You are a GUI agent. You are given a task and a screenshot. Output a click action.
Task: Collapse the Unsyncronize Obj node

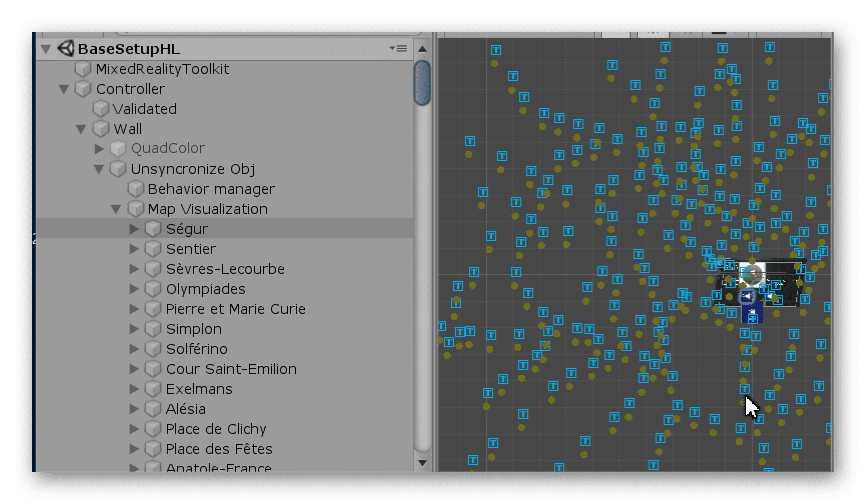99,169
